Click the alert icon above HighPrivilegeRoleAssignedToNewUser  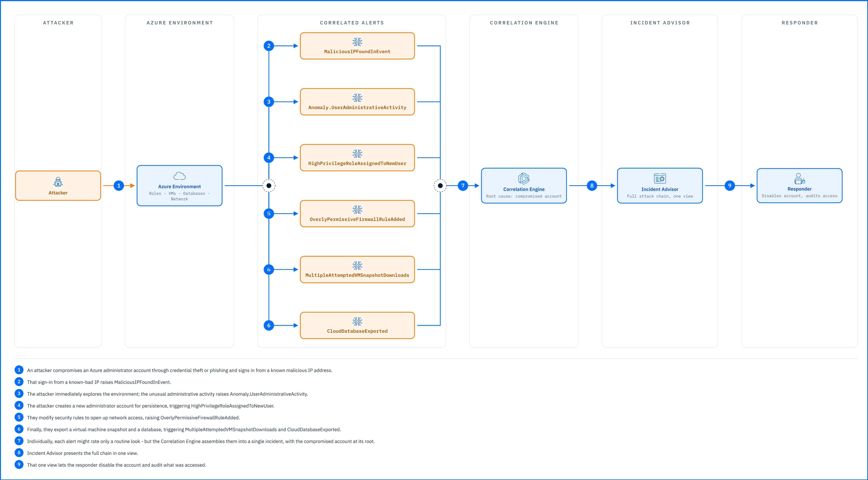click(x=357, y=154)
